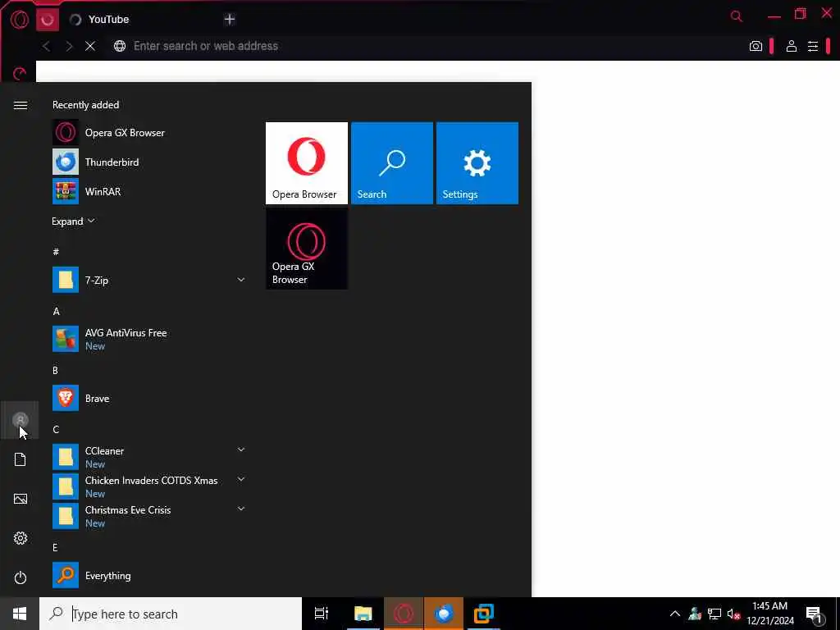This screenshot has width=840, height=630.
Task: Launch Brave from the app list
Action: (150, 398)
